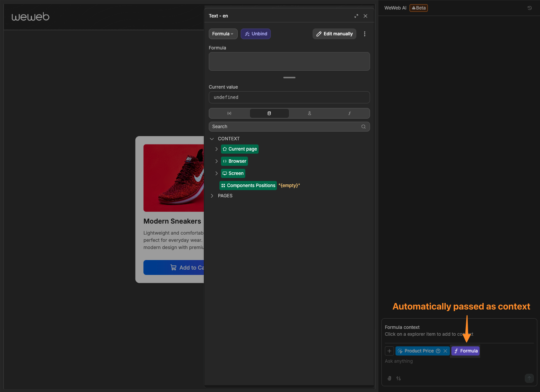Image resolution: width=540 pixels, height=392 pixels.
Task: Click the search magnifier icon
Action: point(364,127)
